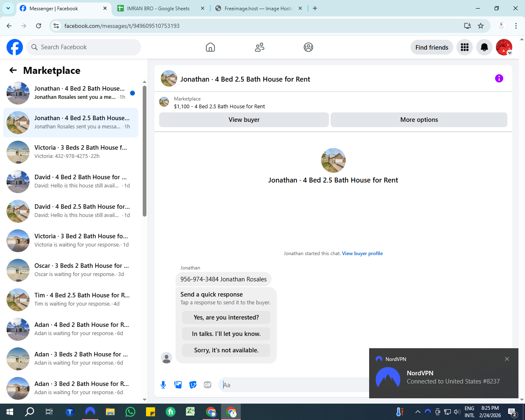This screenshot has height=420, width=525.
Task: Send a voice clip with the microphone icon
Action: pos(163,385)
